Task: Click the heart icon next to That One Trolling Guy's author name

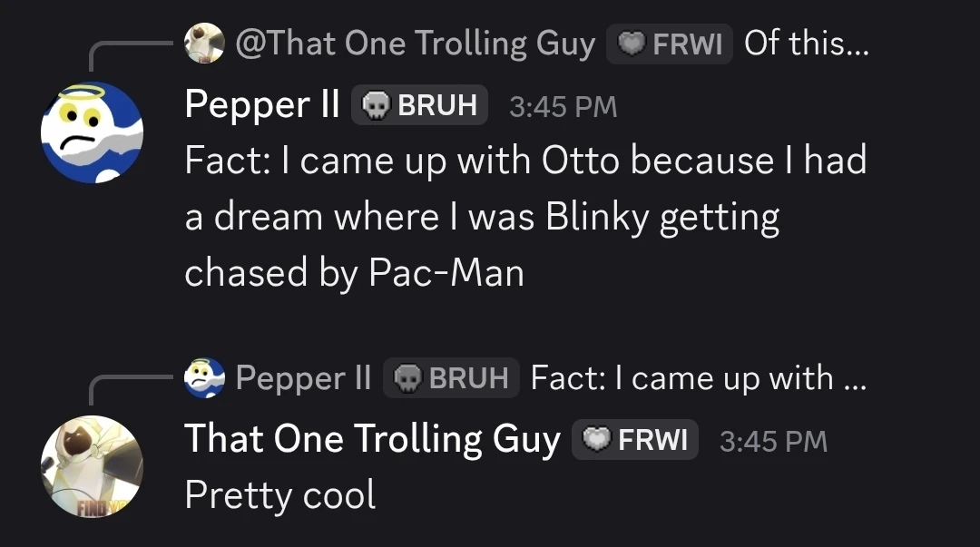Action: pos(596,441)
